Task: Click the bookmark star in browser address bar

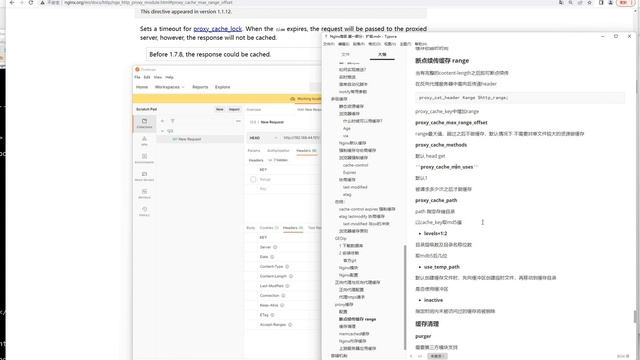Action: pos(589,2)
